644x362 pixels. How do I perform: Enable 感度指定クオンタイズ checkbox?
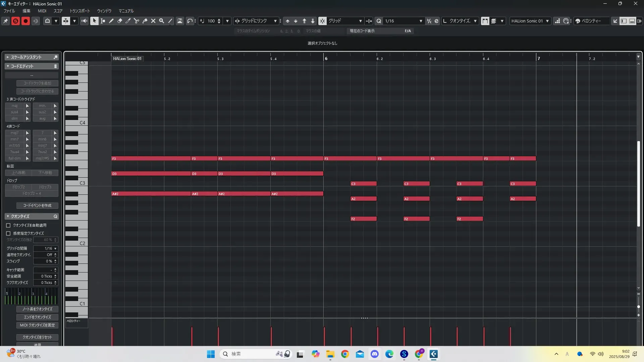[8, 233]
